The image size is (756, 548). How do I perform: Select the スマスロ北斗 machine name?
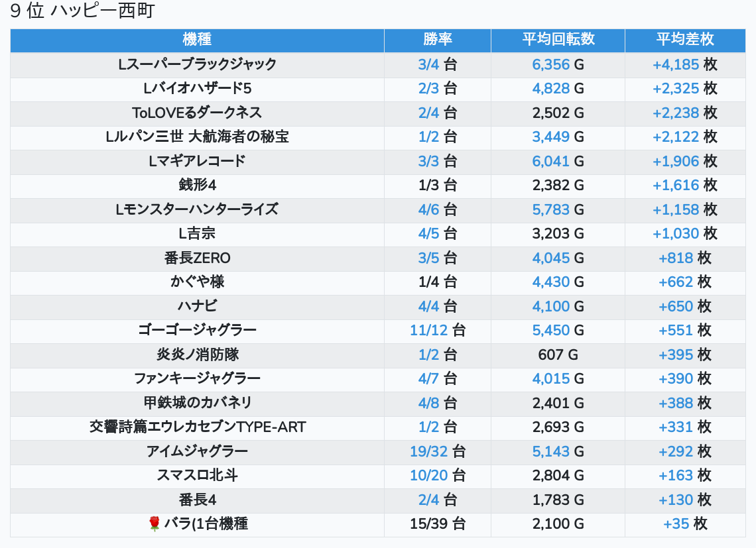(x=197, y=476)
